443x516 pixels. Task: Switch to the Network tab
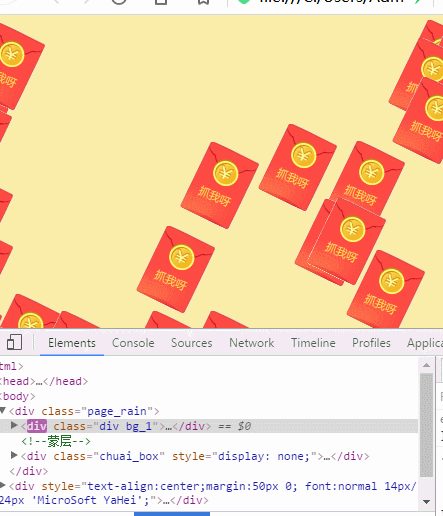251,343
